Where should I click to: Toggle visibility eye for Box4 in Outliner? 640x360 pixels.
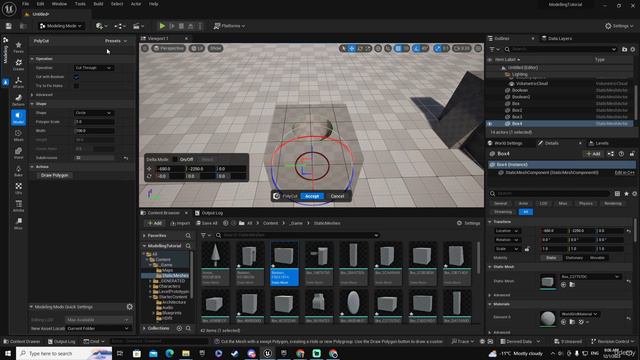point(490,123)
